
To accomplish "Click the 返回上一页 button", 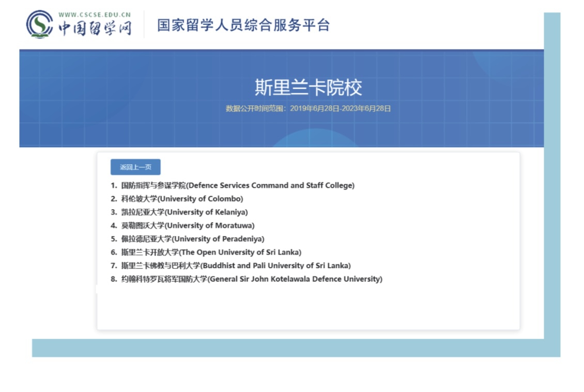I will [x=135, y=167].
